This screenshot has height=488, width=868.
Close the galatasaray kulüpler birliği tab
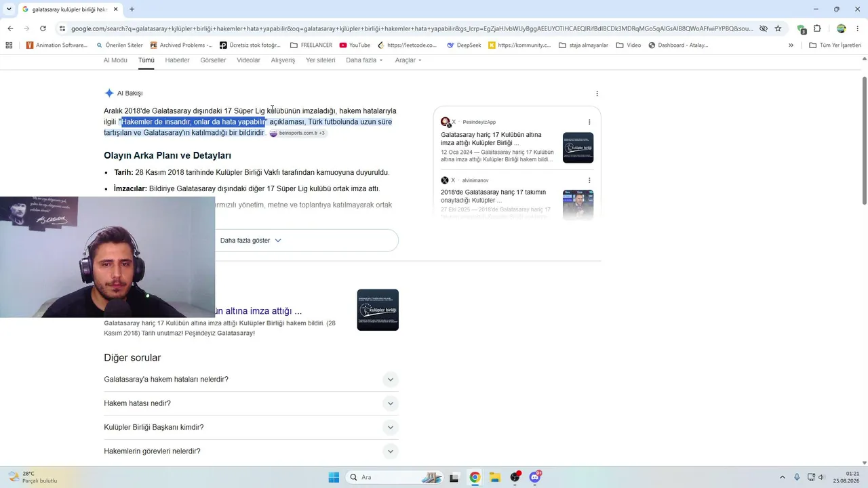coord(116,9)
